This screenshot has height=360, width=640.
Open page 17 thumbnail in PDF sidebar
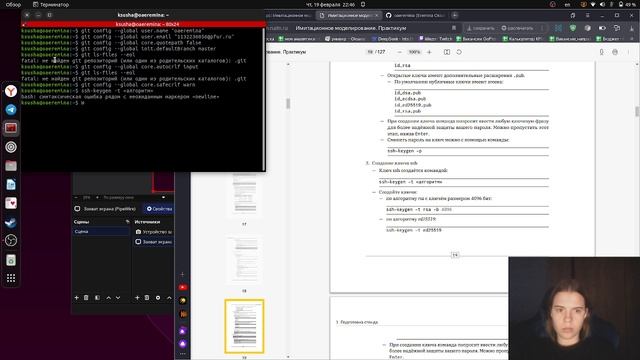[244, 194]
